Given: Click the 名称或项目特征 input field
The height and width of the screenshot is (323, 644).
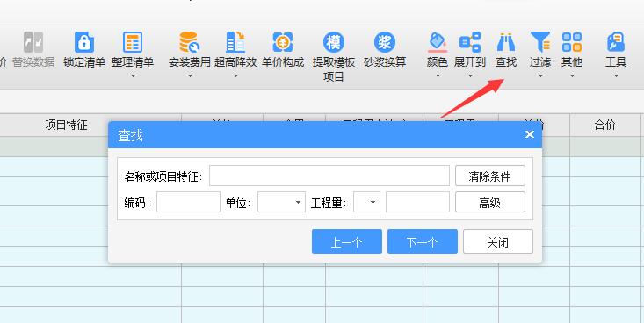Looking at the screenshot, I should click(x=329, y=176).
